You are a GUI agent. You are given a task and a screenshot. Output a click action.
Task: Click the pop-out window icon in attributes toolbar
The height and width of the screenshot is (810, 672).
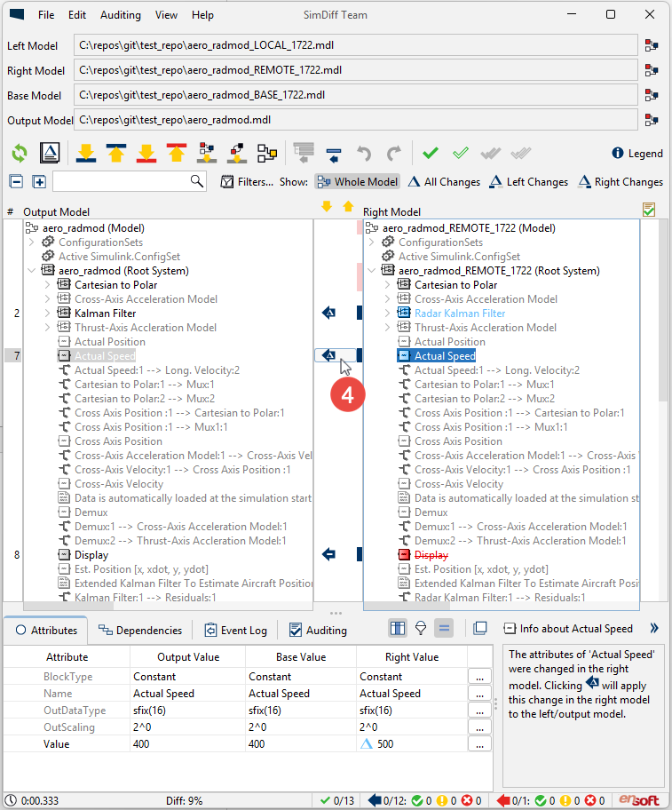pyautogui.click(x=480, y=628)
